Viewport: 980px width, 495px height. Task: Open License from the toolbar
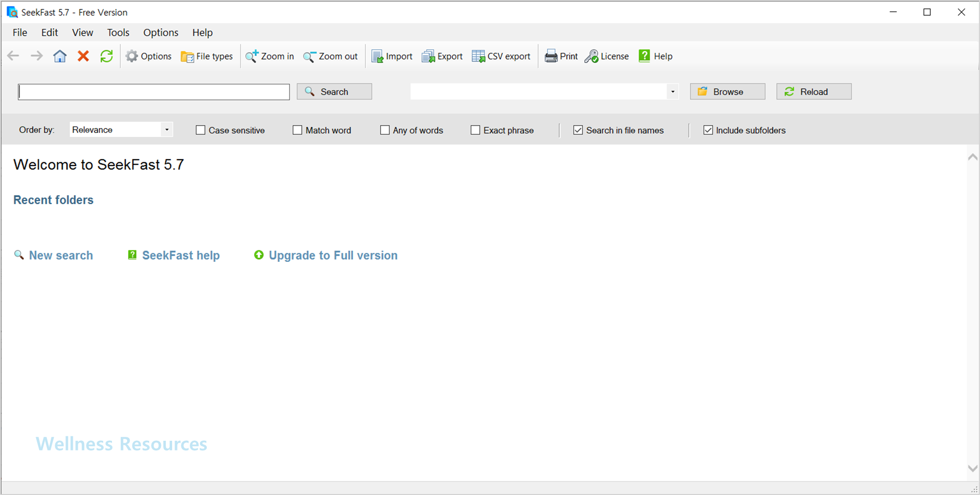tap(607, 56)
